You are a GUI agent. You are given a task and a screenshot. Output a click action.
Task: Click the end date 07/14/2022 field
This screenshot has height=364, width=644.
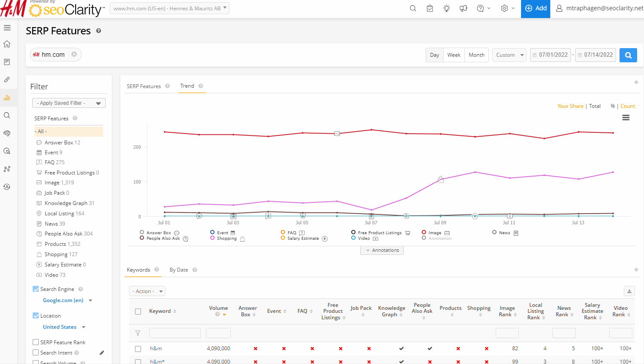tap(596, 55)
